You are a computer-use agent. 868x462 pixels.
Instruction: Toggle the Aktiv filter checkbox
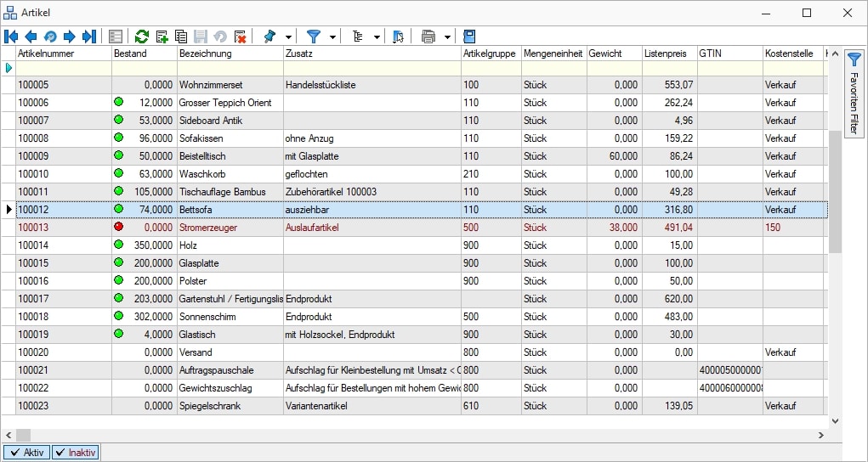pos(27,453)
